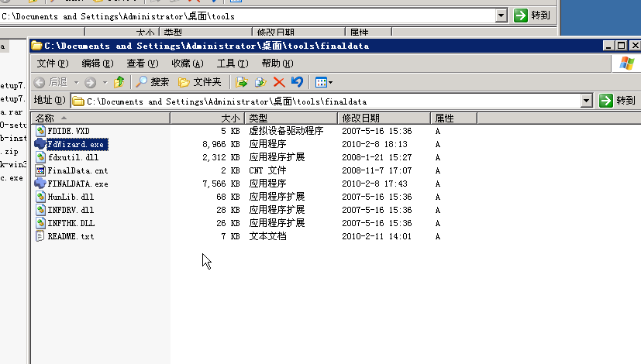Click the 文本文档 type cell

267,236
